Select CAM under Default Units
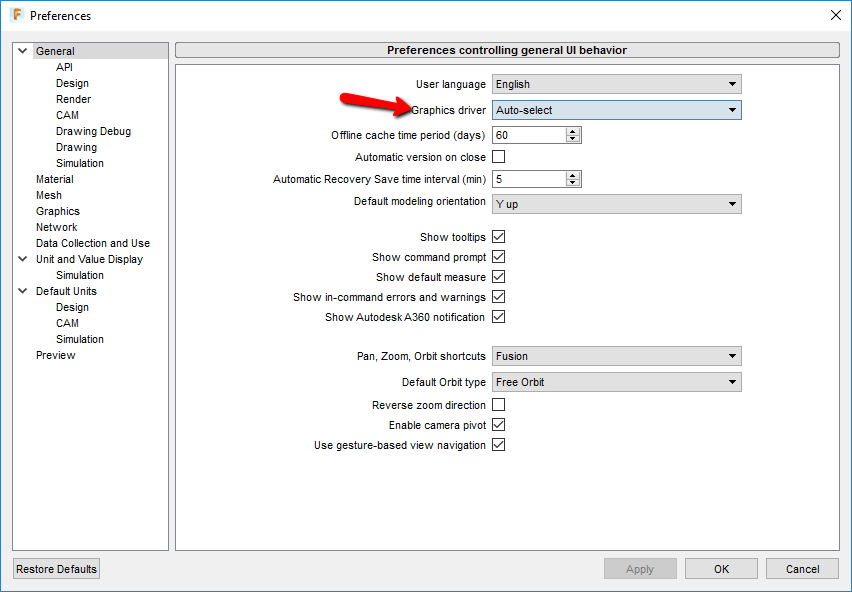Image resolution: width=852 pixels, height=592 pixels. pyautogui.click(x=67, y=323)
